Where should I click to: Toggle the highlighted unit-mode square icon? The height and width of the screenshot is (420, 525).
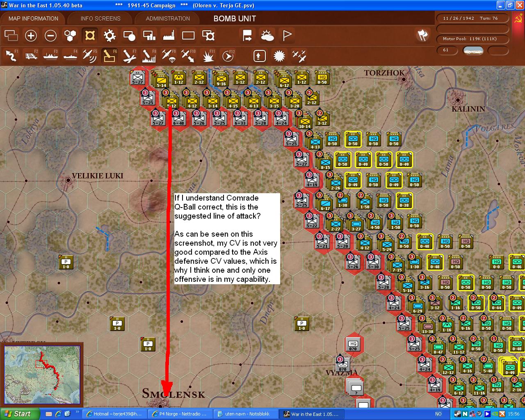(x=90, y=36)
